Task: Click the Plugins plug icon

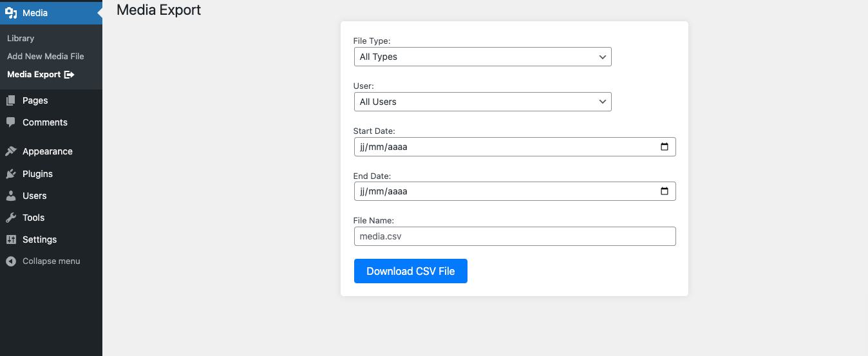Action: pyautogui.click(x=11, y=174)
